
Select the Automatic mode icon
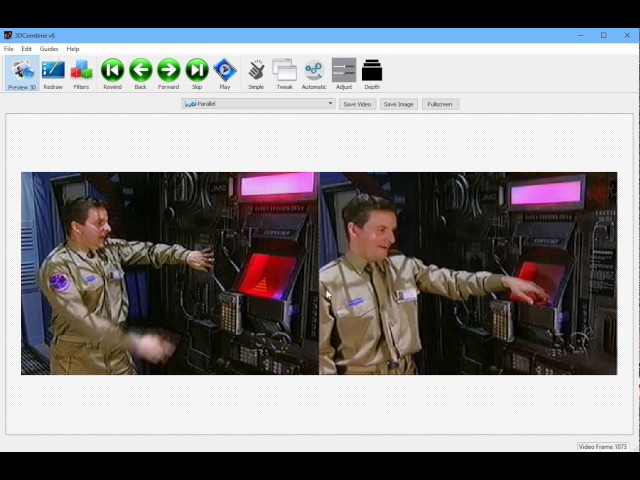pos(313,74)
